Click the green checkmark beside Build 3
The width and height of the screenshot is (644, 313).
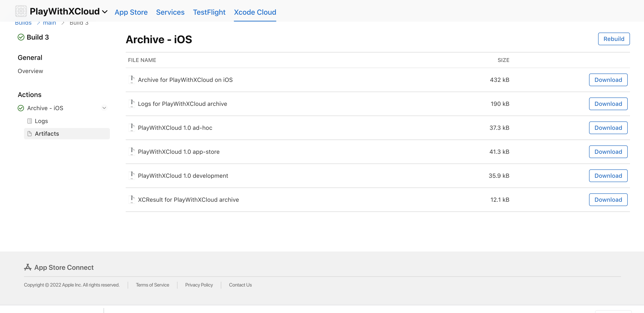pyautogui.click(x=21, y=37)
